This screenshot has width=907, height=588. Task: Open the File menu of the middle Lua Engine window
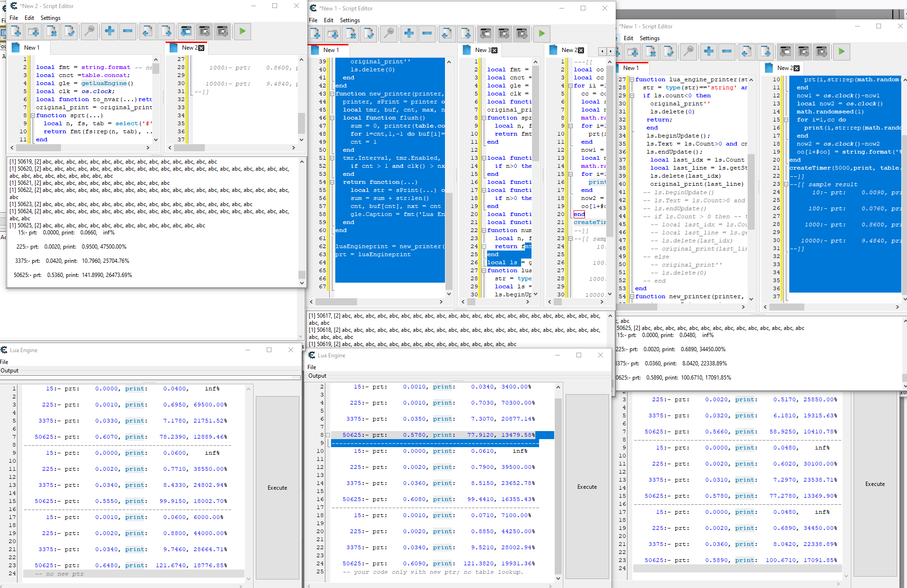[312, 367]
